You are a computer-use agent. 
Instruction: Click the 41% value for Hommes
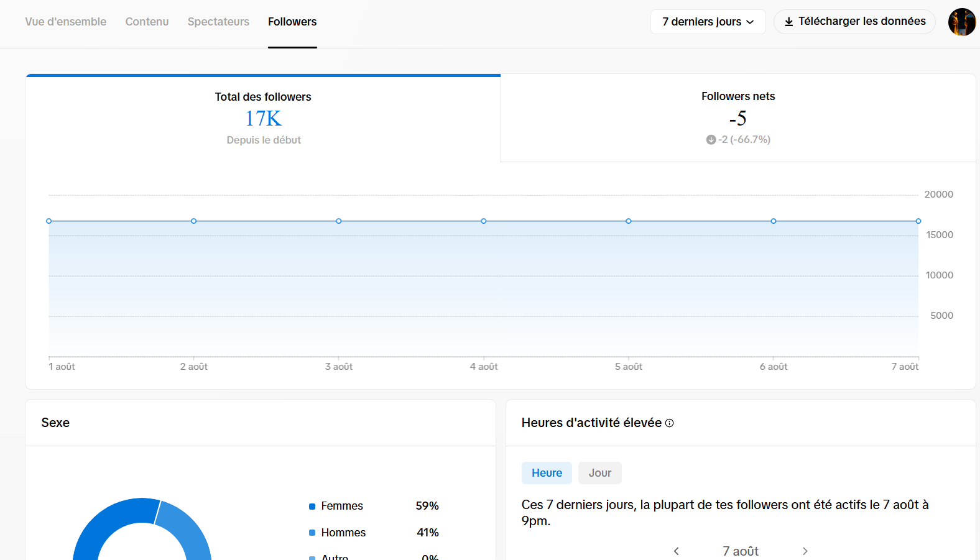(x=428, y=533)
